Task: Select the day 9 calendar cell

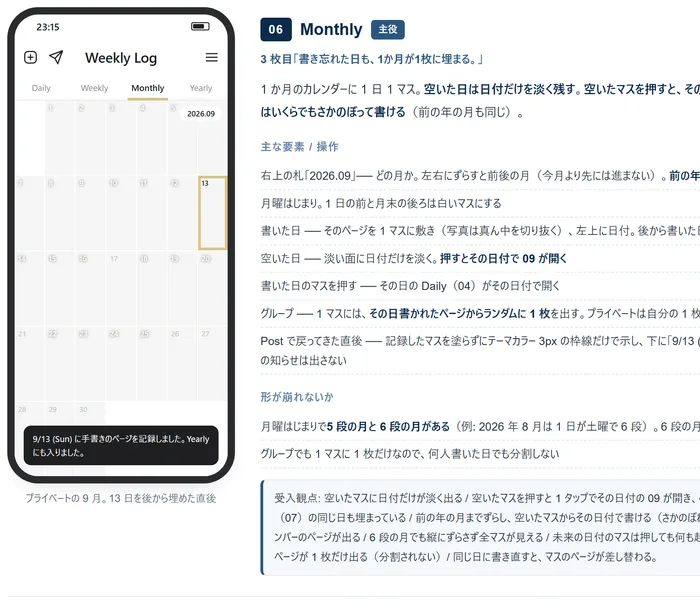Action: (x=91, y=213)
